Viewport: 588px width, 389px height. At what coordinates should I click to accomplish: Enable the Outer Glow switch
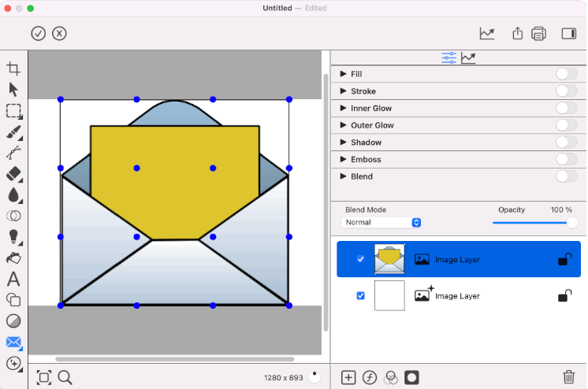click(567, 125)
